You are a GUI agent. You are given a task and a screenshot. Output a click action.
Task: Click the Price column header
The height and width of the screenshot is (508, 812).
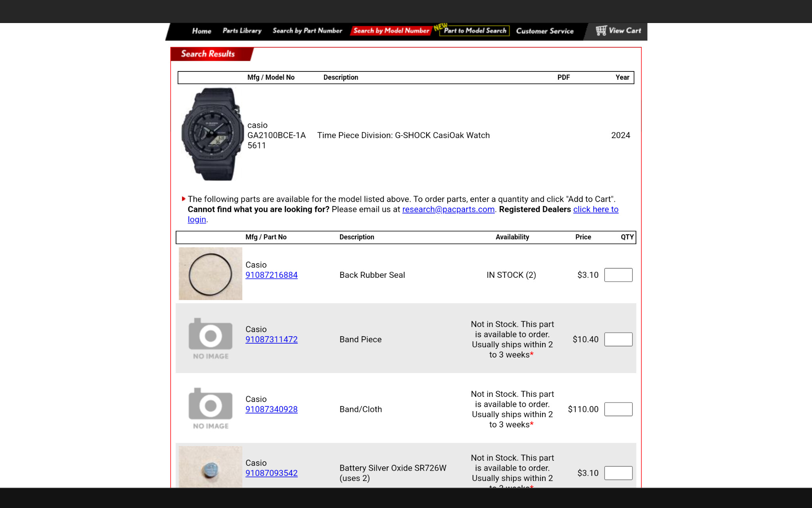pyautogui.click(x=583, y=237)
